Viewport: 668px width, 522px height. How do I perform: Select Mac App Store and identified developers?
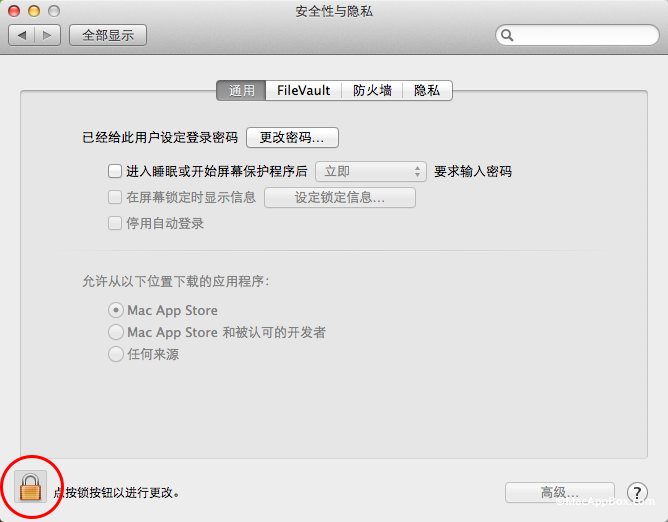(116, 332)
